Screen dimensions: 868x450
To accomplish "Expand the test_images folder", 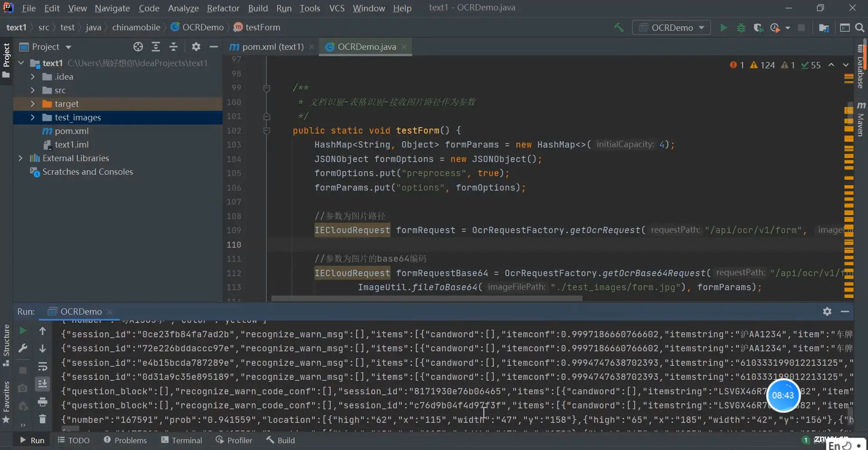I will tap(33, 117).
